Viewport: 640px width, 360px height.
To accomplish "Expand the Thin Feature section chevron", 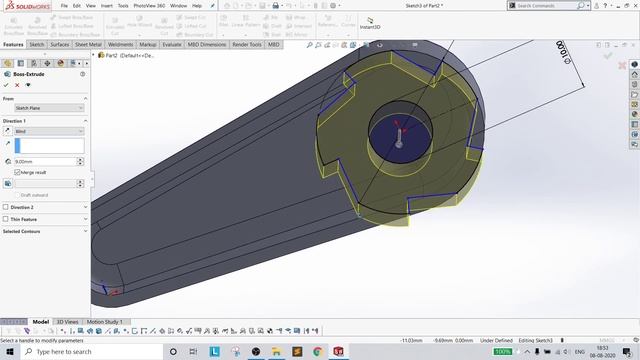I will click(x=85, y=219).
